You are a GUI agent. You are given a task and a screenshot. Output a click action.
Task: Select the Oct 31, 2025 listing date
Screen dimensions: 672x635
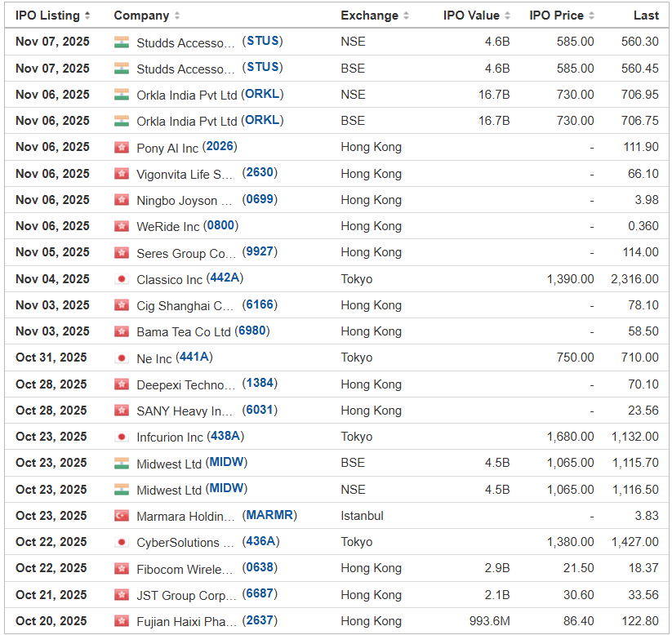click(51, 357)
